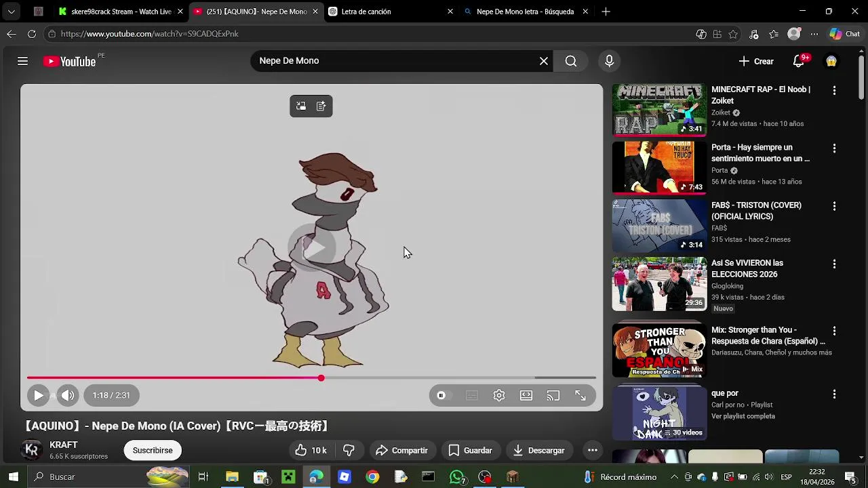The width and height of the screenshot is (868, 488).
Task: Open the left floating icon above the video
Action: click(x=301, y=106)
